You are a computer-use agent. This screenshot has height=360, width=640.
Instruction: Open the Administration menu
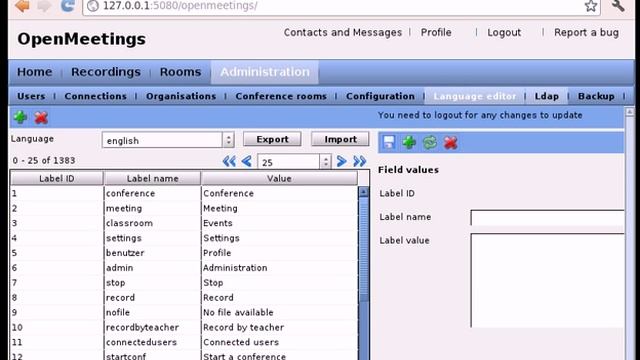coord(265,72)
